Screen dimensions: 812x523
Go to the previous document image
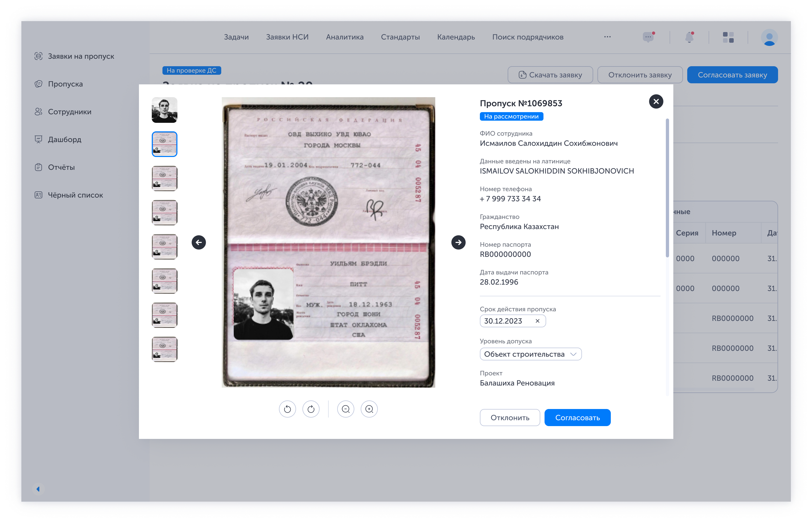(199, 242)
